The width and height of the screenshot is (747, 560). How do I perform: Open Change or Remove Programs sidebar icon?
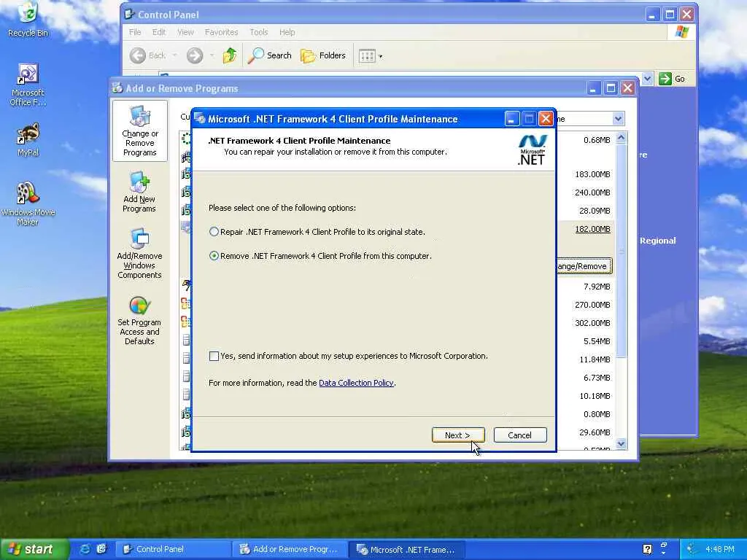click(139, 131)
